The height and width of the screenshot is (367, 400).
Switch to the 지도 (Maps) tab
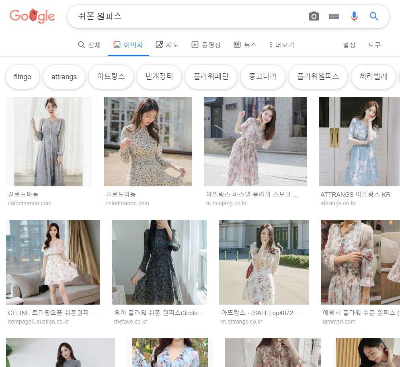click(x=167, y=45)
